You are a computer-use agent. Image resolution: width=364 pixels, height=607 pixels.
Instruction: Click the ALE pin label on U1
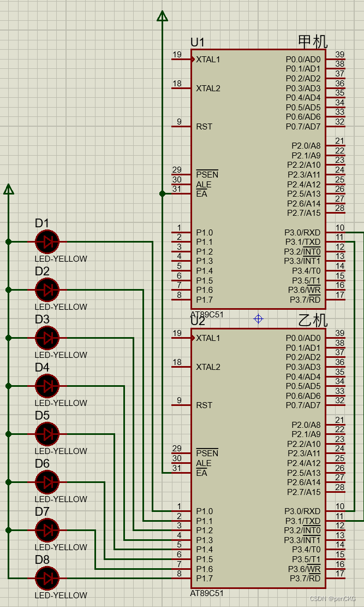tap(204, 184)
